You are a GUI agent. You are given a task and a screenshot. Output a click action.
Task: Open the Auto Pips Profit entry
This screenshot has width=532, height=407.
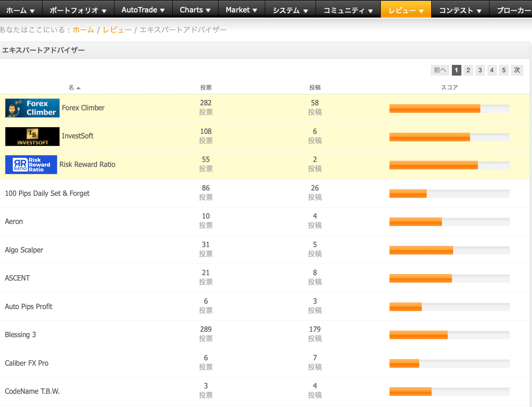coord(28,307)
